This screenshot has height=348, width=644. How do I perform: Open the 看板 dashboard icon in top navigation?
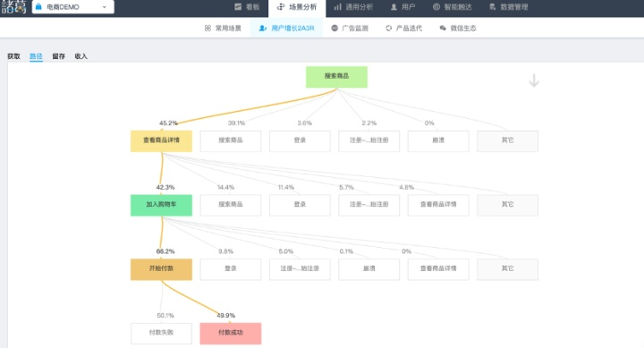pyautogui.click(x=238, y=6)
